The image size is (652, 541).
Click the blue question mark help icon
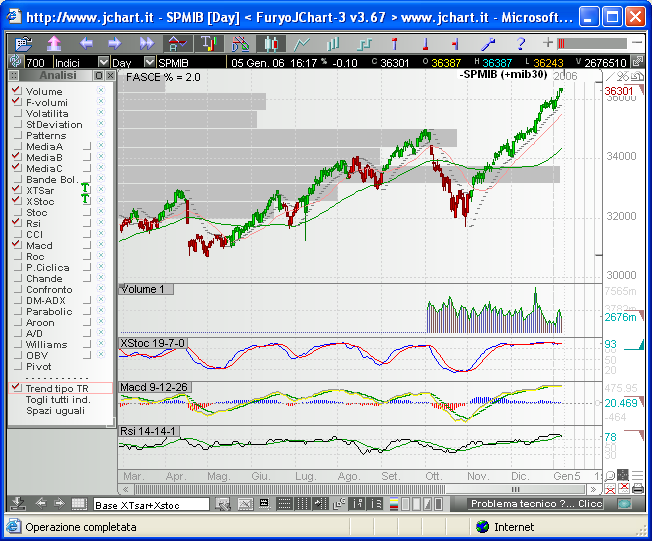tap(521, 43)
